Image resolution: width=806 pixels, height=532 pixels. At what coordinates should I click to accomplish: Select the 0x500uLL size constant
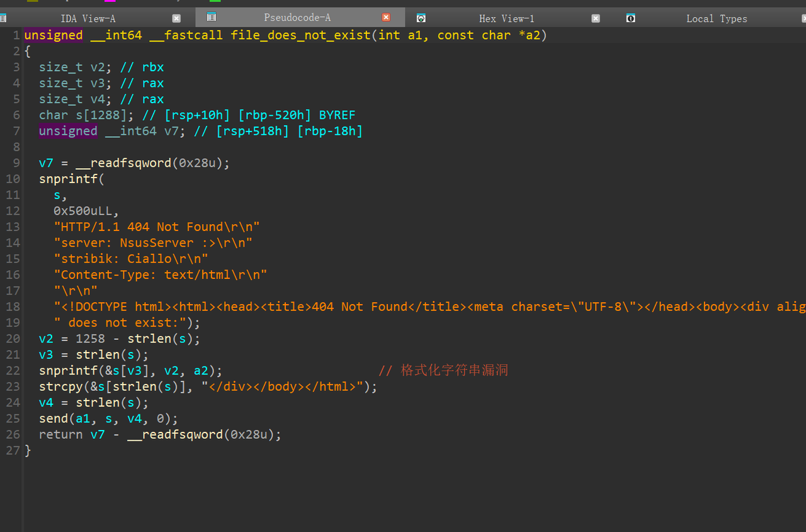coord(86,211)
